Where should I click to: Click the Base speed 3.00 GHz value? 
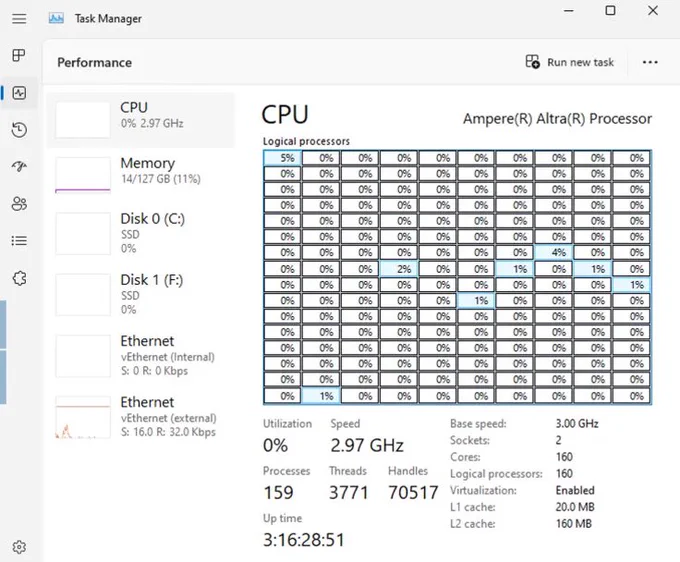[x=577, y=424]
